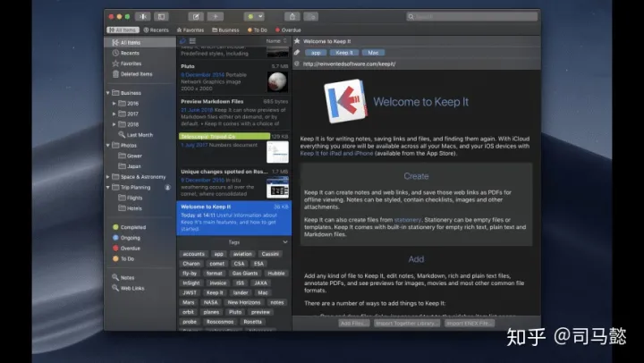Select the red Overdue label in sidebar
The height and width of the screenshot is (363, 644).
(126, 249)
